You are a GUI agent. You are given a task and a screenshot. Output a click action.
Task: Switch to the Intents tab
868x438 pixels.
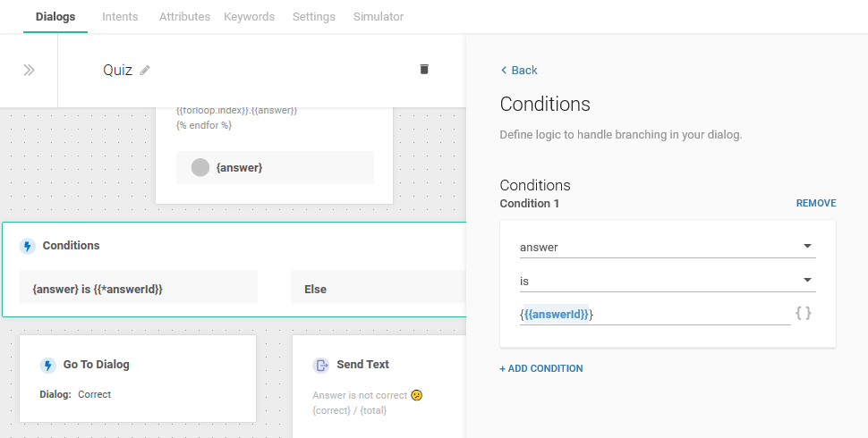[x=120, y=17]
